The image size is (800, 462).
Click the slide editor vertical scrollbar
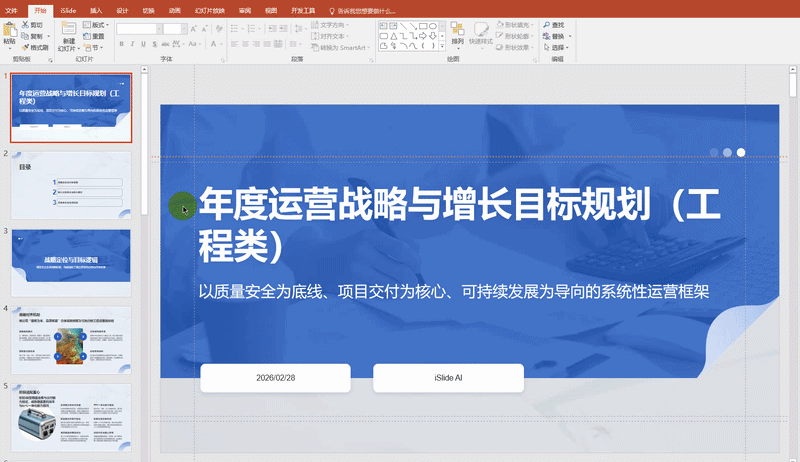coord(792,85)
